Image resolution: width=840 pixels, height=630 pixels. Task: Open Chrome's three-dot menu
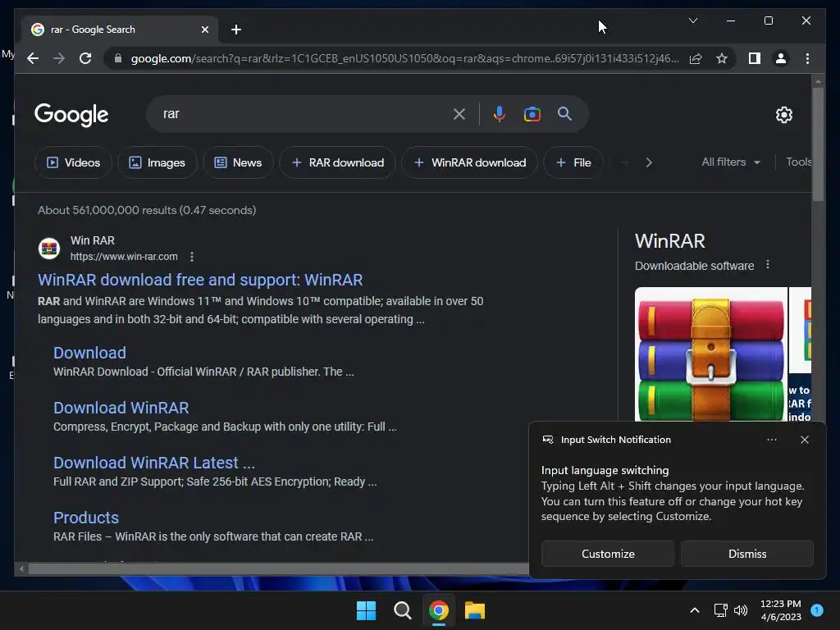point(807,58)
